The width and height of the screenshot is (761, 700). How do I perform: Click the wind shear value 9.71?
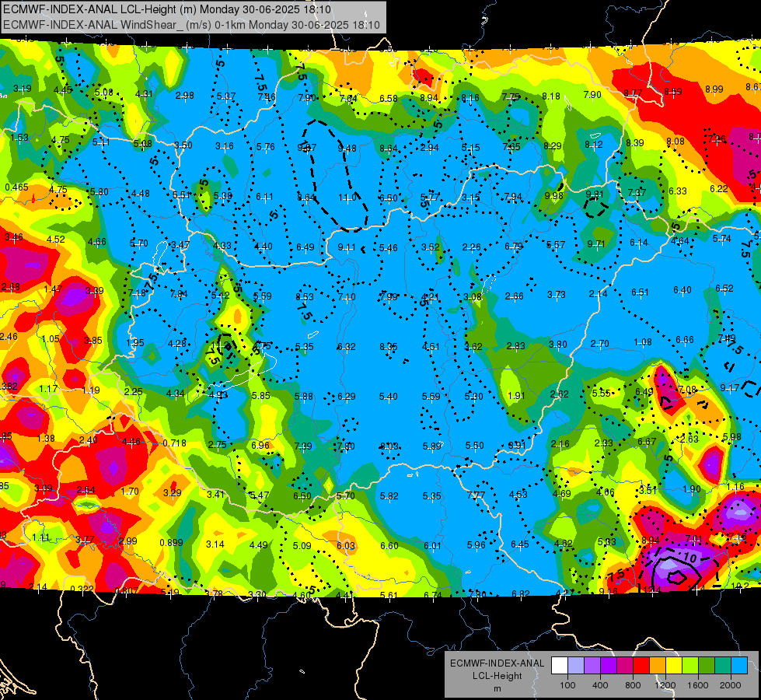pos(596,244)
